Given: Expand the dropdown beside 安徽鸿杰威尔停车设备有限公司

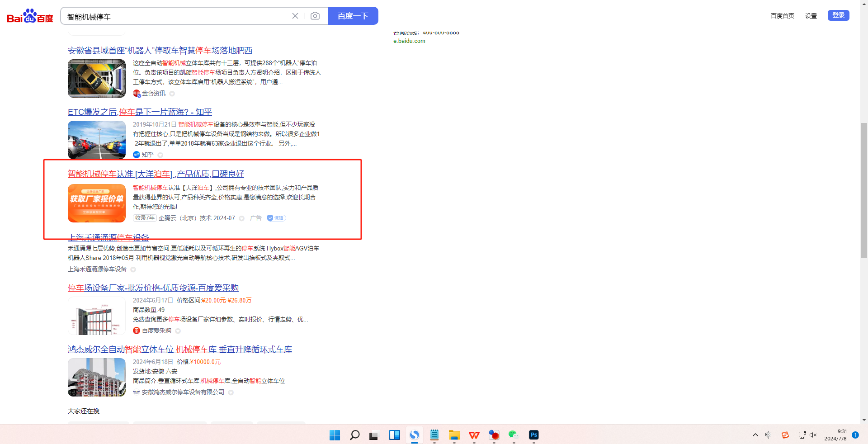Looking at the screenshot, I should 231,392.
